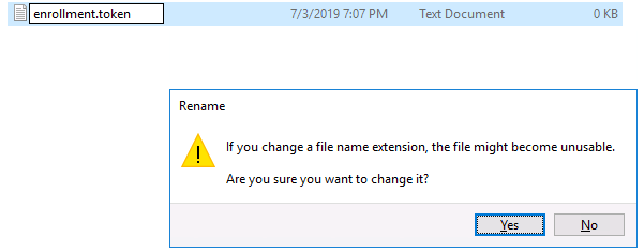The height and width of the screenshot is (251, 644).
Task: Select the "Text Document" type cell
Action: click(461, 14)
